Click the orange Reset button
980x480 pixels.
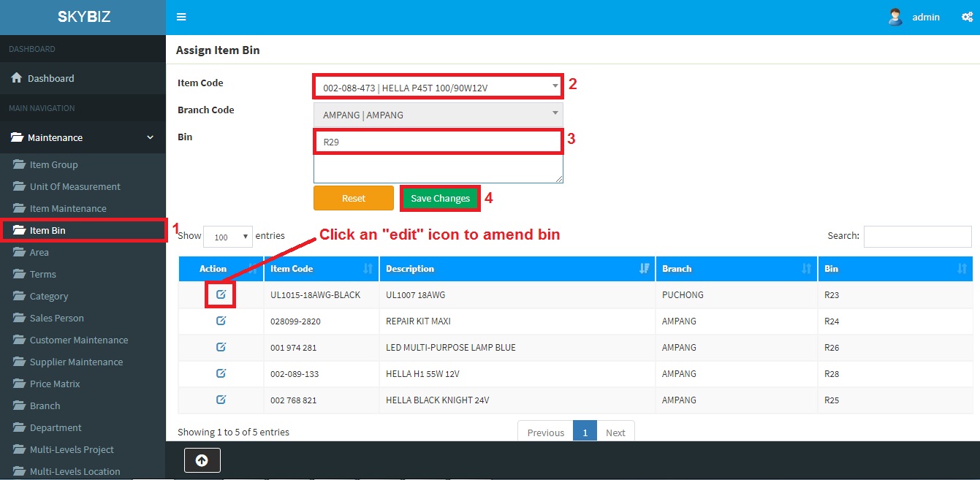(x=354, y=198)
